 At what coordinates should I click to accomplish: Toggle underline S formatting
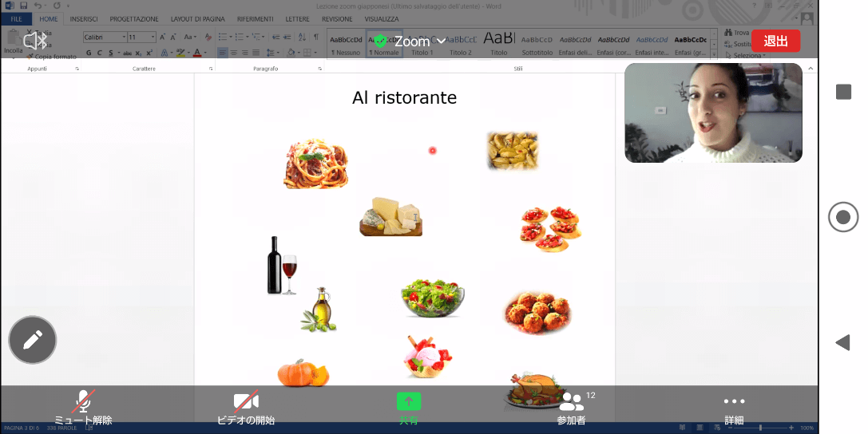click(x=111, y=53)
